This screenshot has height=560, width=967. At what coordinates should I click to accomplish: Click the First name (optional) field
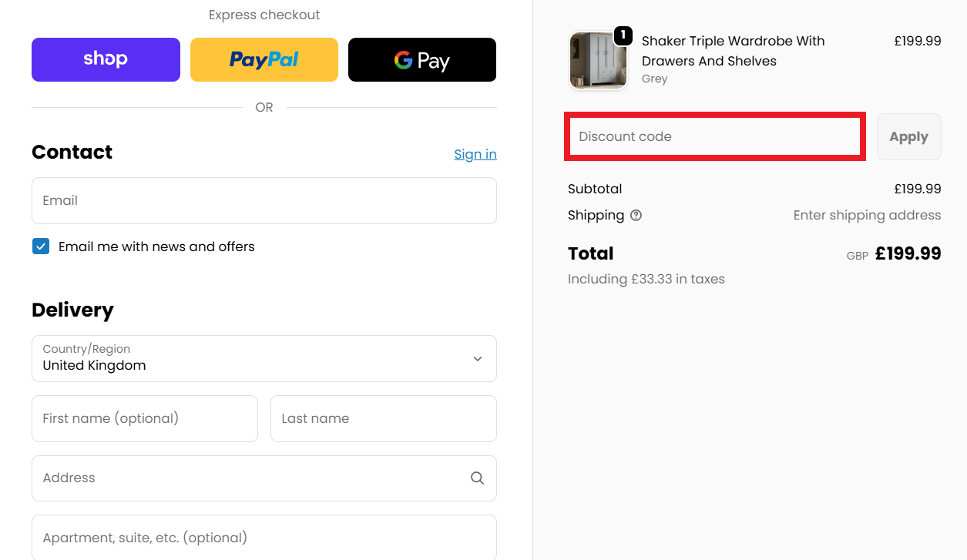(x=144, y=418)
